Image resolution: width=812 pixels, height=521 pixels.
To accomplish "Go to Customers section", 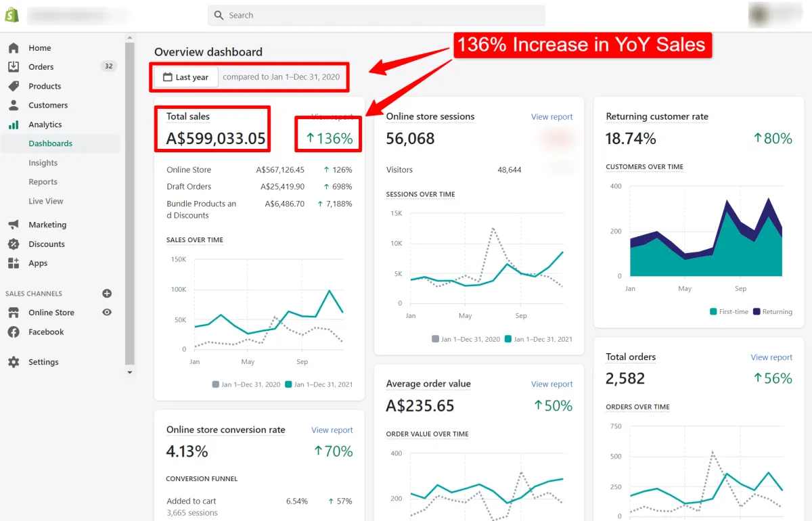I will (48, 105).
